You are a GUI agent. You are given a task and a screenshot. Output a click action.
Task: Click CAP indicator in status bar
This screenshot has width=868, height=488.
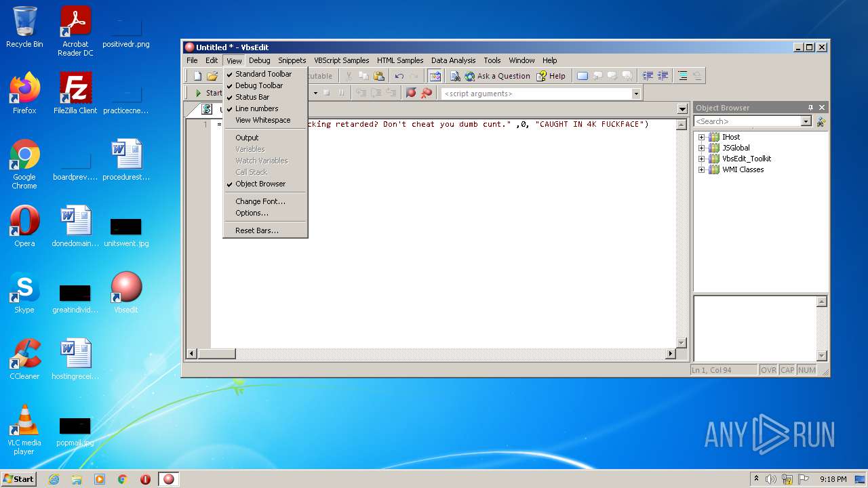click(787, 370)
